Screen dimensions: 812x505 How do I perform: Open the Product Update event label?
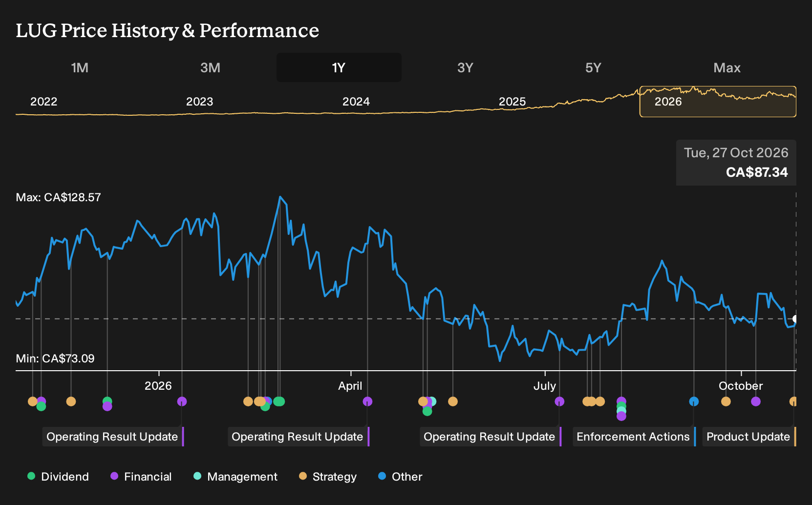pyautogui.click(x=748, y=437)
